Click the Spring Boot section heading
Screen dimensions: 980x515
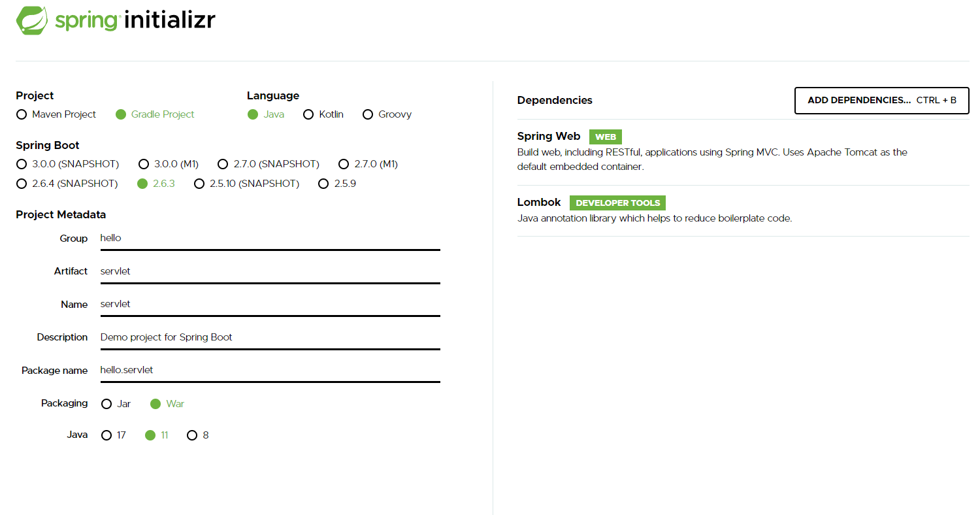point(48,146)
